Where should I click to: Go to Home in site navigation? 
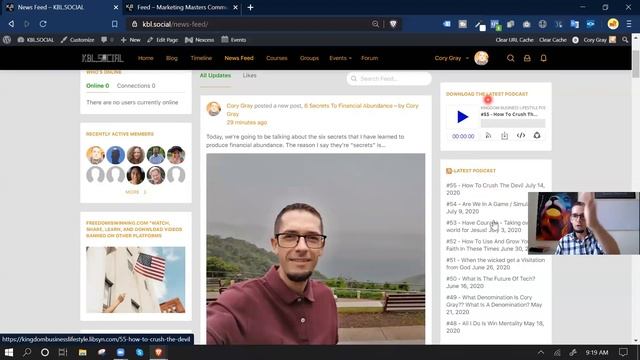(145, 58)
